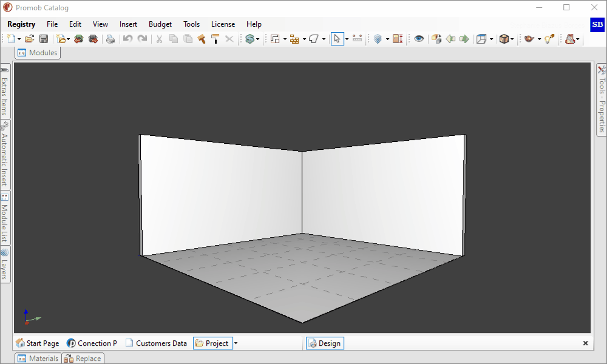
Task: Open the License menu
Action: point(223,24)
